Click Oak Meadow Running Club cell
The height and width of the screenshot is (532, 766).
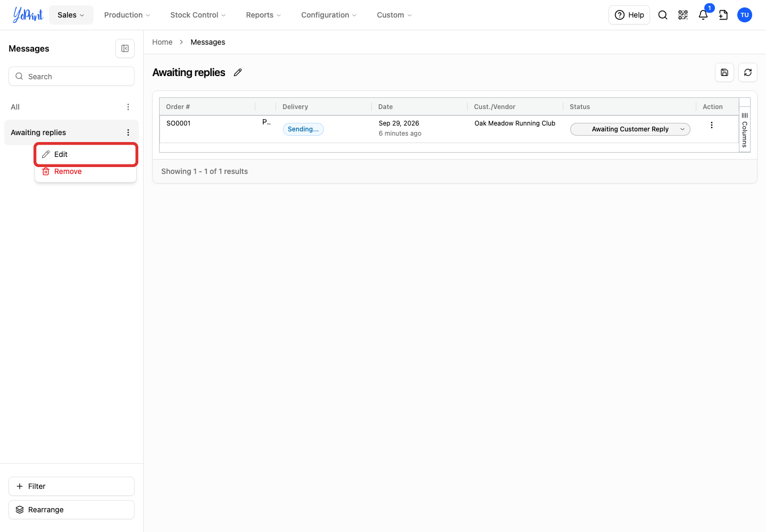point(515,123)
